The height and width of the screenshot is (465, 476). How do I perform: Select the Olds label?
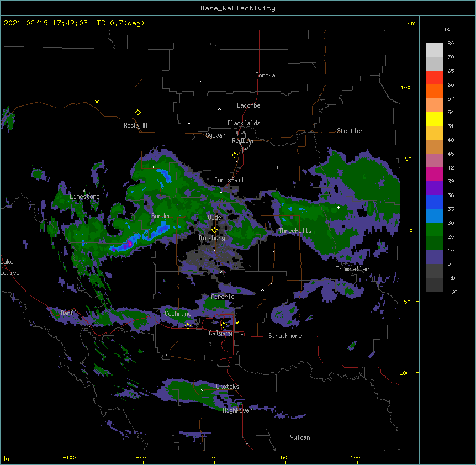point(214,218)
